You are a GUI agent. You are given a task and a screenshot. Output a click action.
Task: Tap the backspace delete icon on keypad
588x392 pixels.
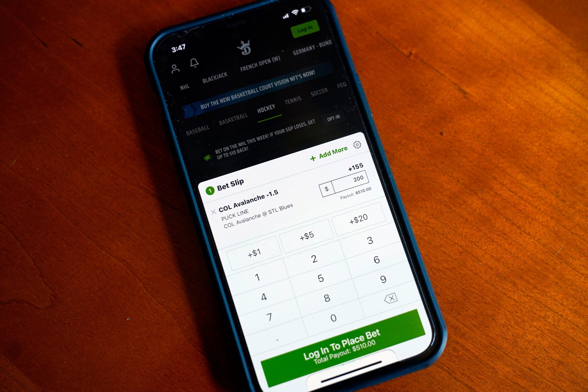click(387, 297)
